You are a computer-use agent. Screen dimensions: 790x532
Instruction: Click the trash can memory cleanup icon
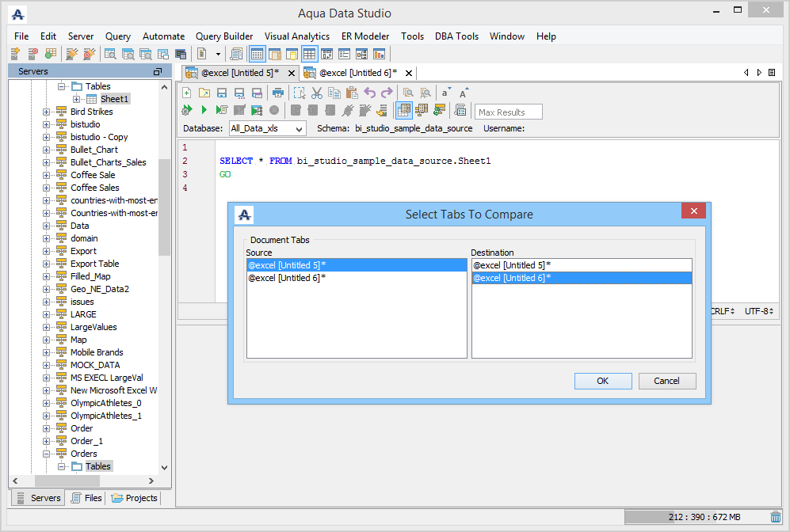click(776, 517)
